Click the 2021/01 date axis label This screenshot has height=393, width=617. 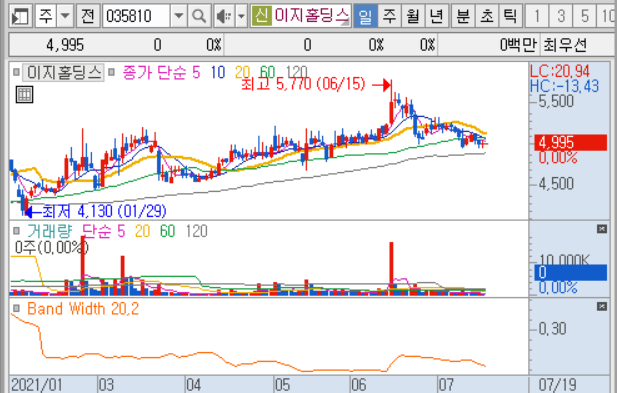(37, 384)
